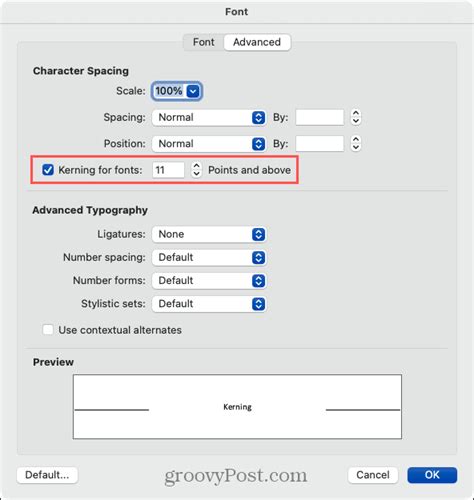The width and height of the screenshot is (474, 500).
Task: Enable Use contextual alternates checkbox
Action: coord(48,330)
